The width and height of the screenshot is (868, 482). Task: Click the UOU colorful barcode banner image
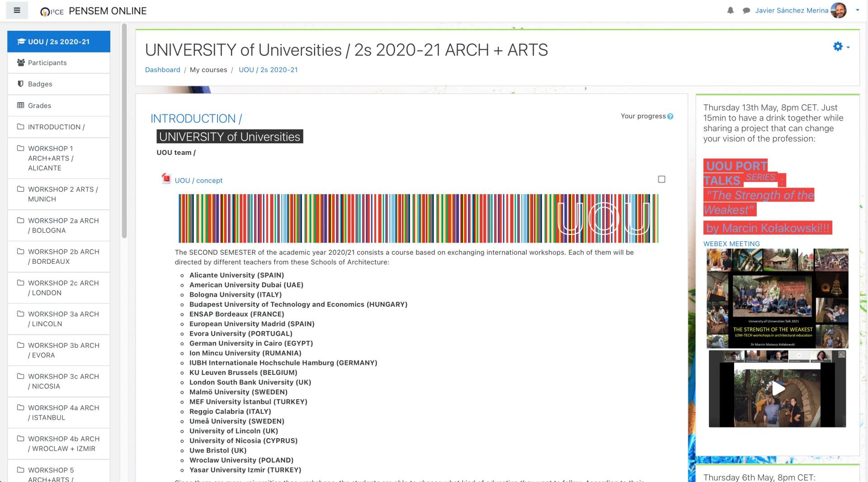(418, 219)
